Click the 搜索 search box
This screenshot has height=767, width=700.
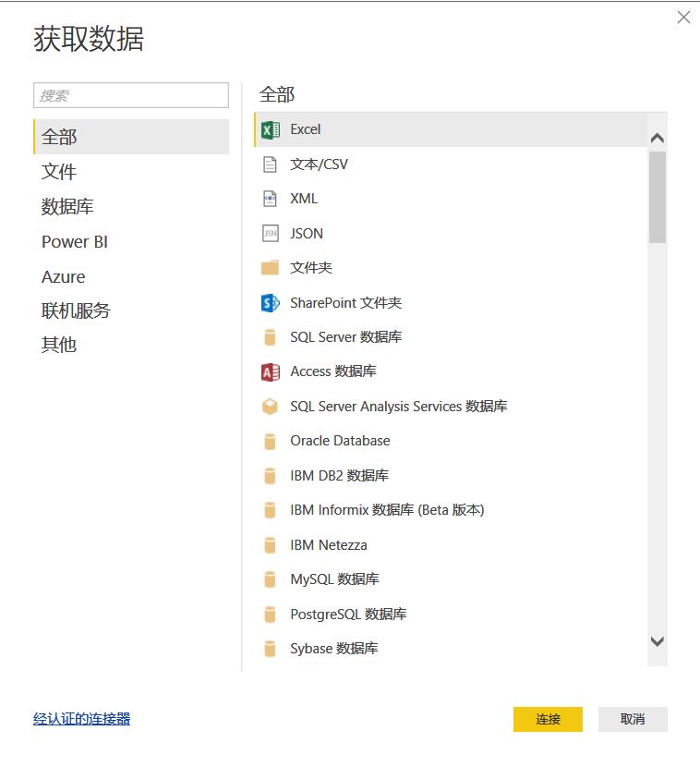[x=131, y=95]
